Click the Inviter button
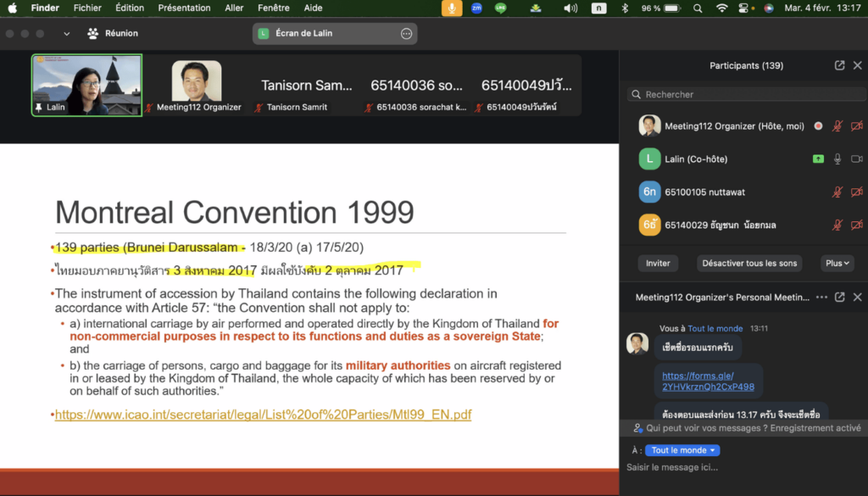The height and width of the screenshot is (496, 868). coord(658,263)
